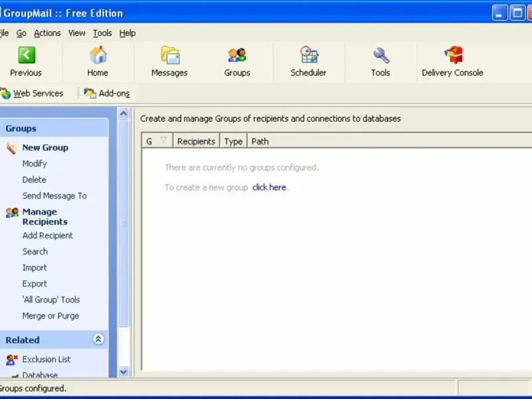The width and height of the screenshot is (532, 399).
Task: Open the Tools wrench toolbar icon
Action: coord(381,56)
